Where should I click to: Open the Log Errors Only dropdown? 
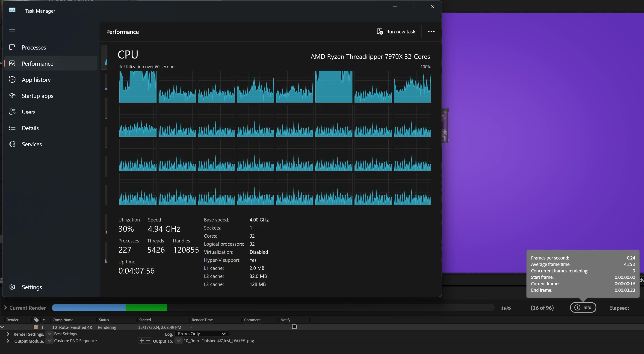tap(201, 334)
